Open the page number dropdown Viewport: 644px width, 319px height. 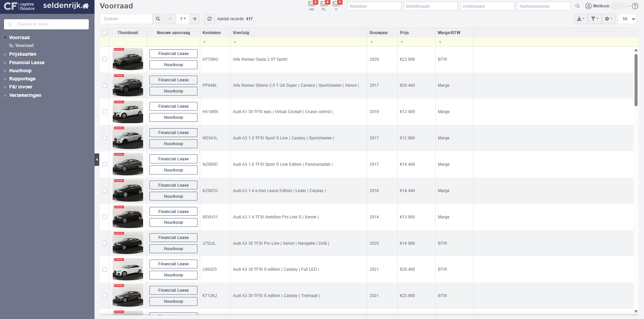(x=183, y=19)
